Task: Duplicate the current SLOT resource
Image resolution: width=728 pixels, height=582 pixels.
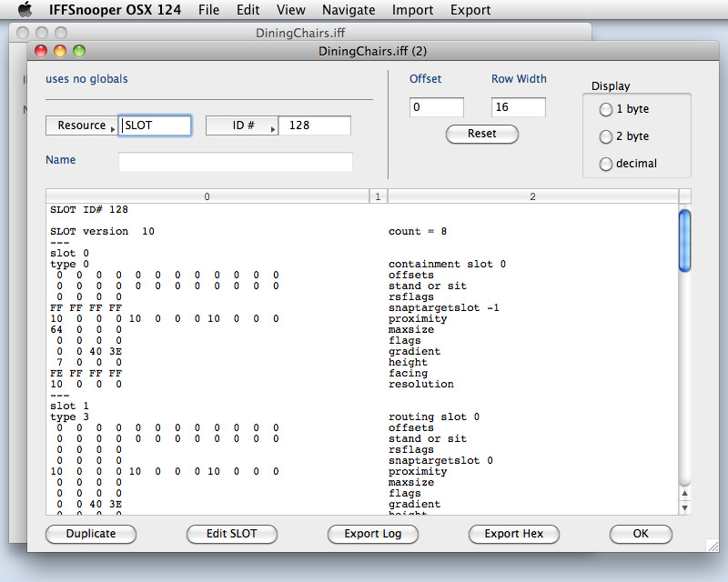Action: (90, 534)
